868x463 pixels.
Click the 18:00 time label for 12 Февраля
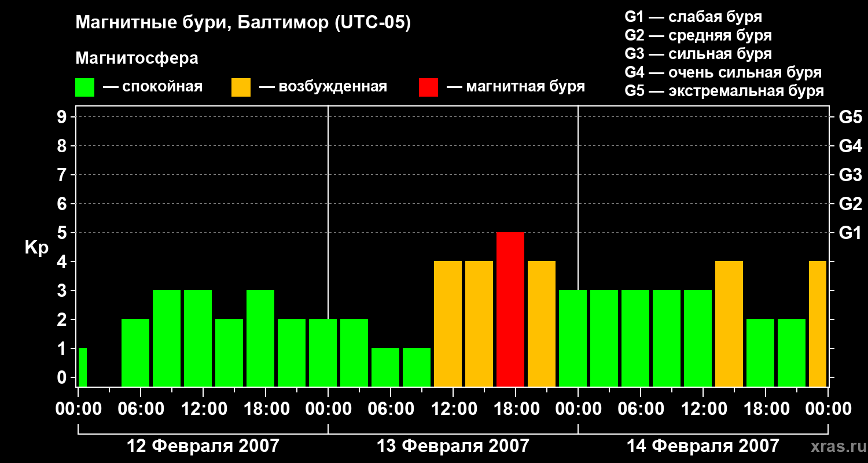point(266,409)
